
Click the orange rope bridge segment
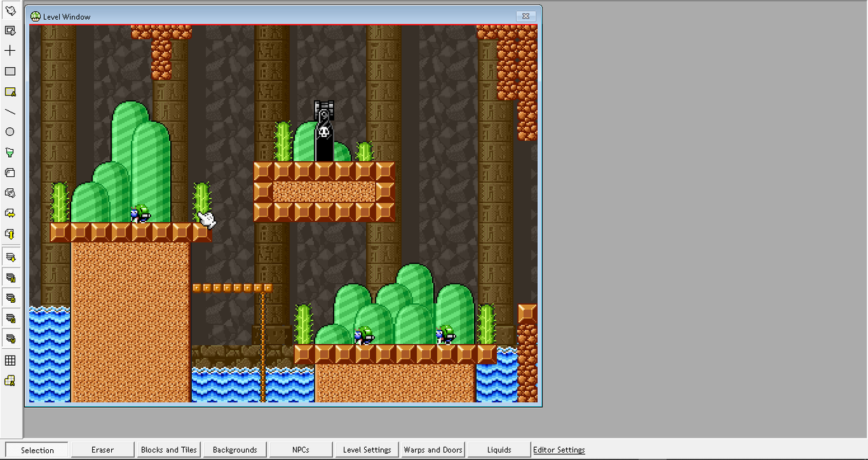click(233, 288)
